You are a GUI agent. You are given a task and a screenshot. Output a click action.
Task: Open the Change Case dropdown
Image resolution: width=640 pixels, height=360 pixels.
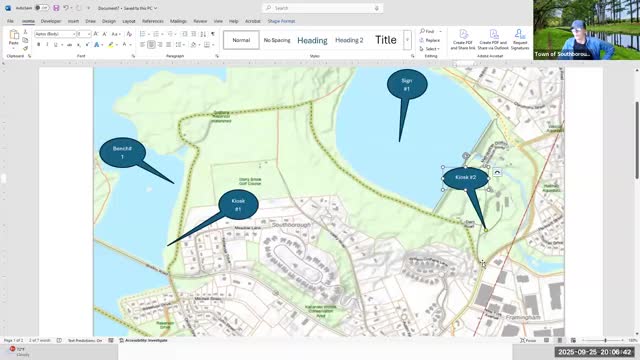pyautogui.click(x=116, y=34)
